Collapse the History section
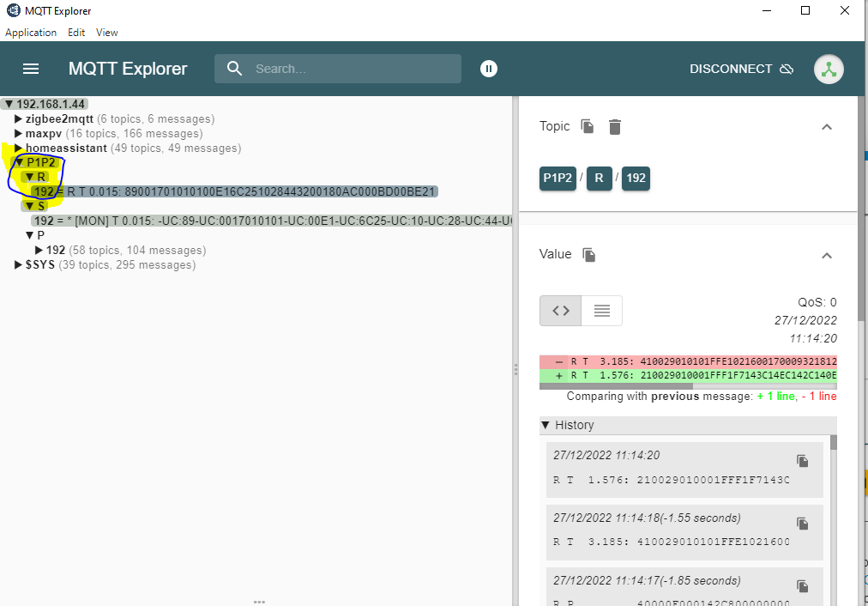This screenshot has width=868, height=606. 546,425
